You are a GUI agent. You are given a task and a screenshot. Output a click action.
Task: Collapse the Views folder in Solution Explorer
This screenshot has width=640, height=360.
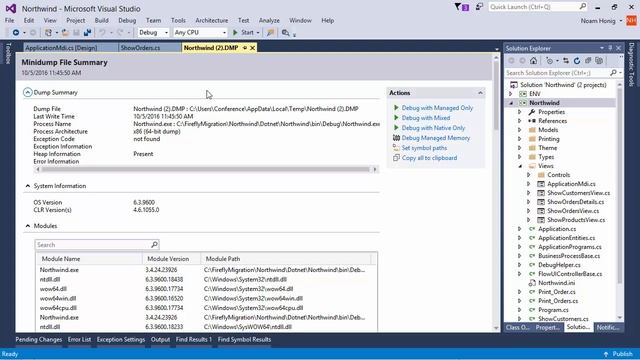click(x=520, y=166)
